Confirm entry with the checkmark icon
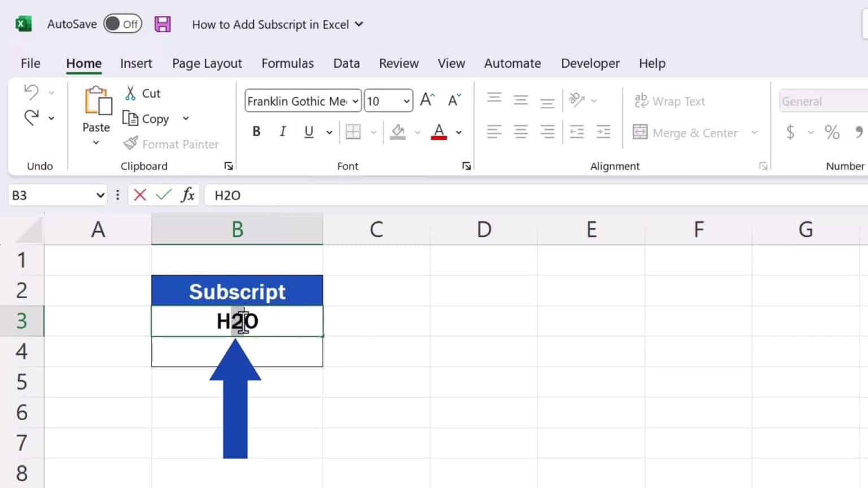Viewport: 868px width, 488px height. point(163,195)
